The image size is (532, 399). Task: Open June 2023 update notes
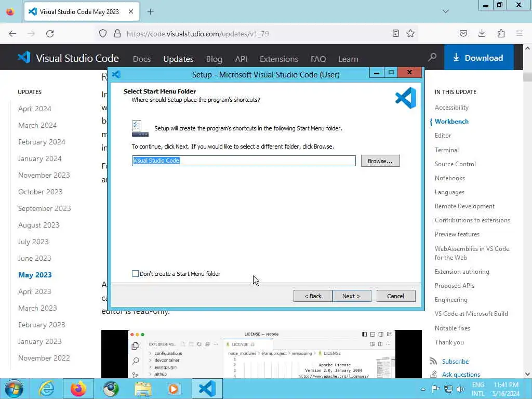coord(35,258)
